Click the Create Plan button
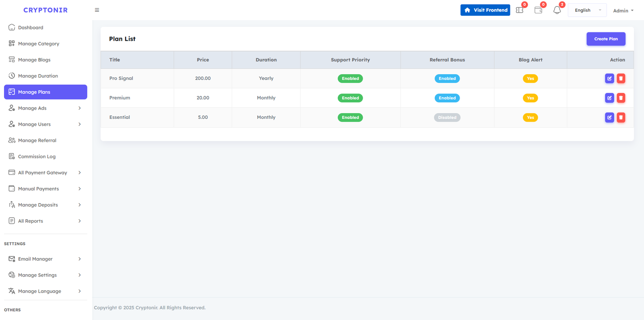Image resolution: width=644 pixels, height=320 pixels. pos(605,39)
